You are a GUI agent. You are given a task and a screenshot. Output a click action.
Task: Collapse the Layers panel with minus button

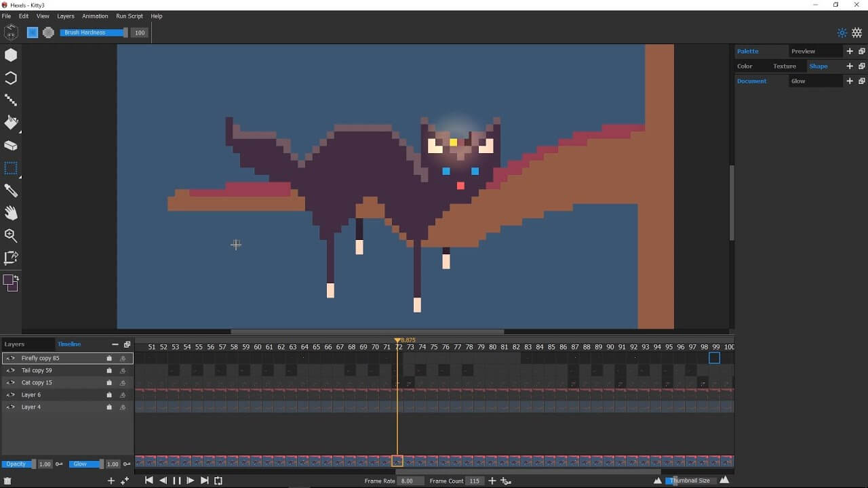pos(115,344)
